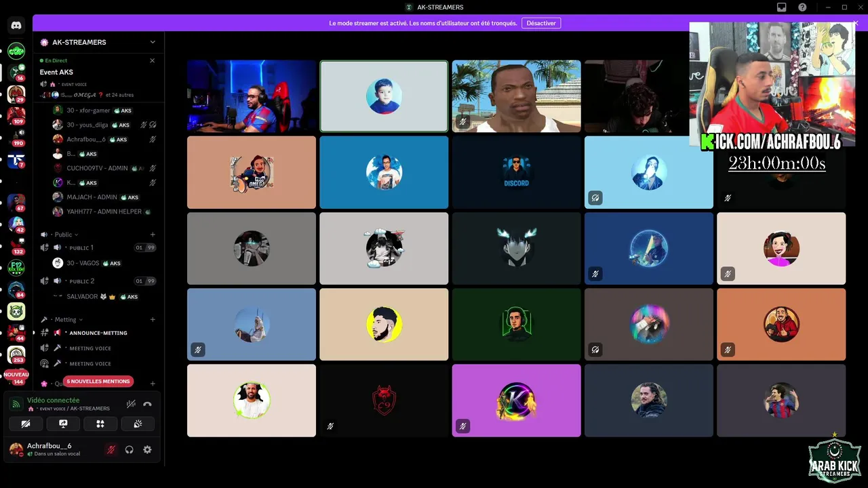The image size is (868, 488).
Task: Open server with 44 unread badge
Action: point(16,333)
